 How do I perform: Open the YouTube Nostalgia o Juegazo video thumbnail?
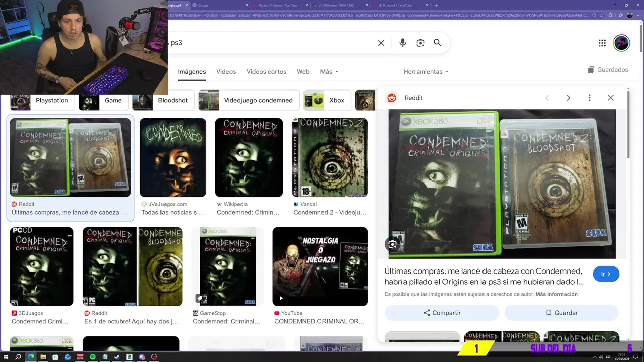point(320,266)
